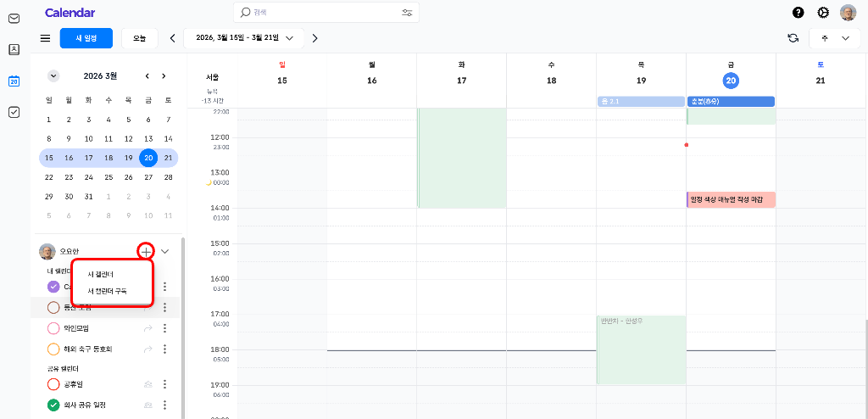Open settings gear icon
Viewport: 868px width, 419px height.
pos(823,13)
